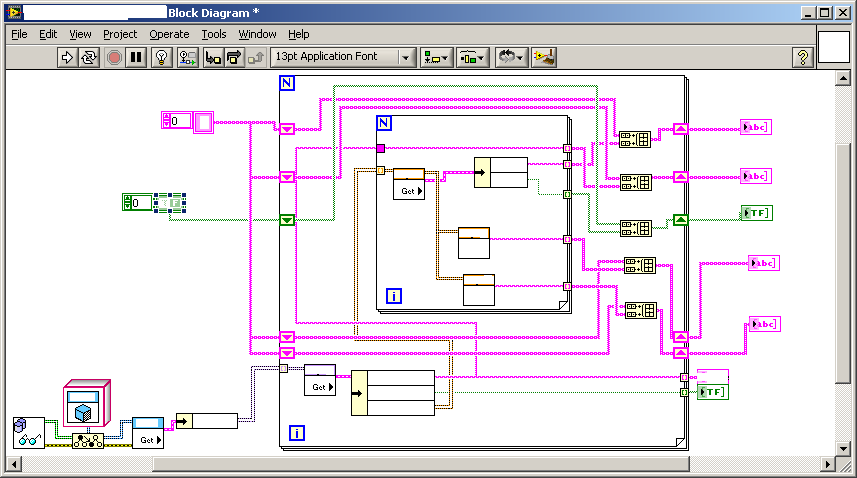This screenshot has height=478, width=857.
Task: Select the two-element unbundle in inner loop
Action: click(x=501, y=173)
